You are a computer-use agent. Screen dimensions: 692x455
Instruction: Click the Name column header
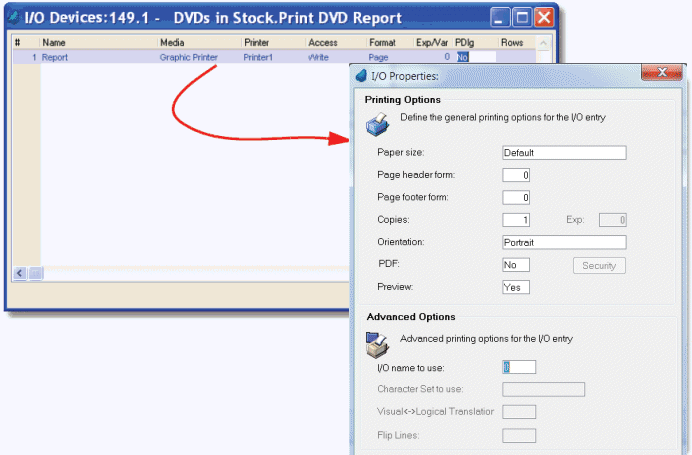pyautogui.click(x=54, y=43)
